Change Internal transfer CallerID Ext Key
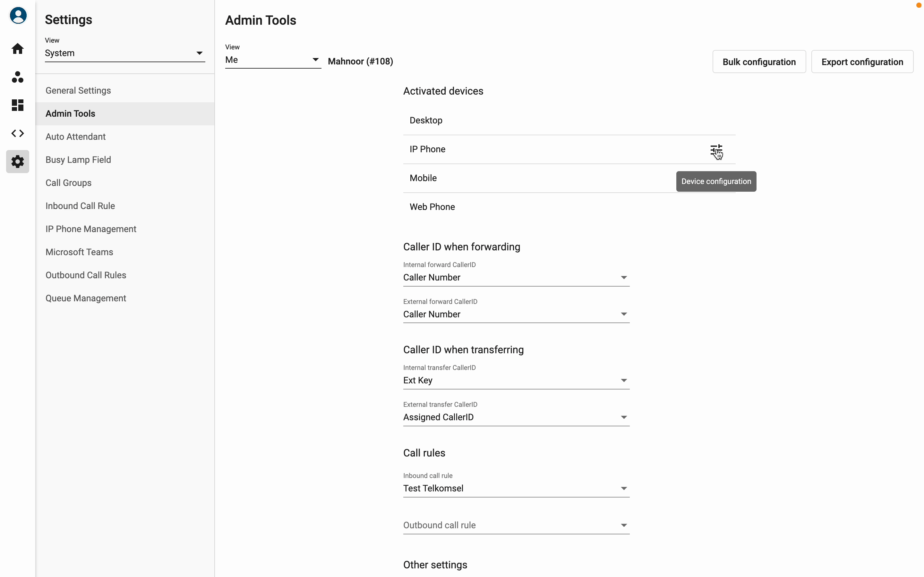 click(516, 380)
